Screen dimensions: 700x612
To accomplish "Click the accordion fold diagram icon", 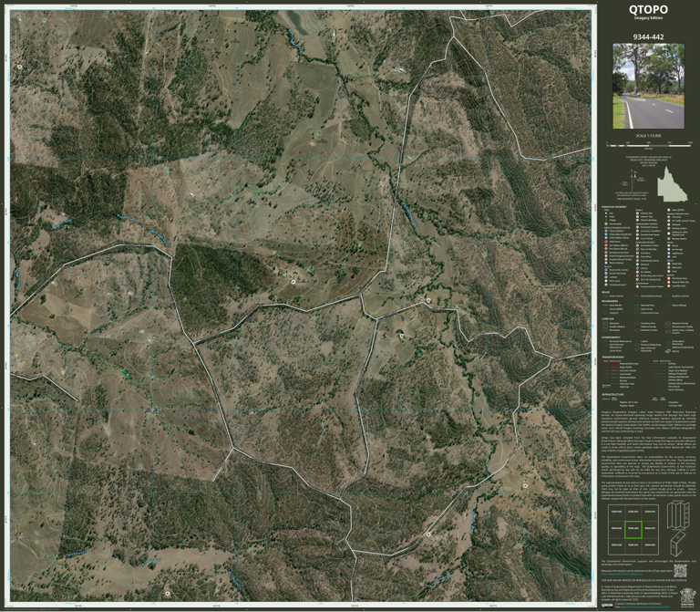I will [x=678, y=515].
